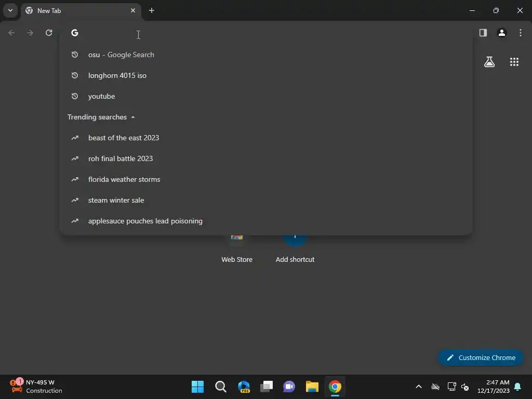Open the Windows Start menu
The height and width of the screenshot is (399, 532).
[197, 387]
